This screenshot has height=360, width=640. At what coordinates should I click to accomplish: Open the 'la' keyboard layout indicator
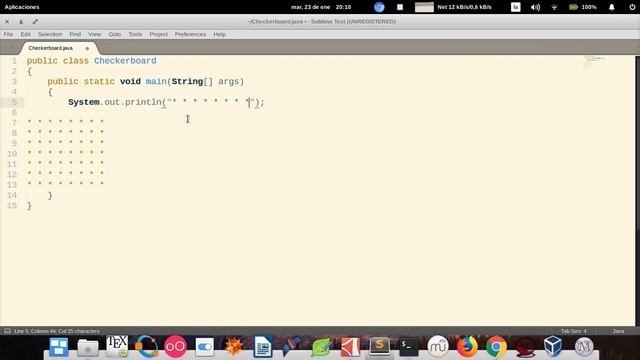pos(516,7)
